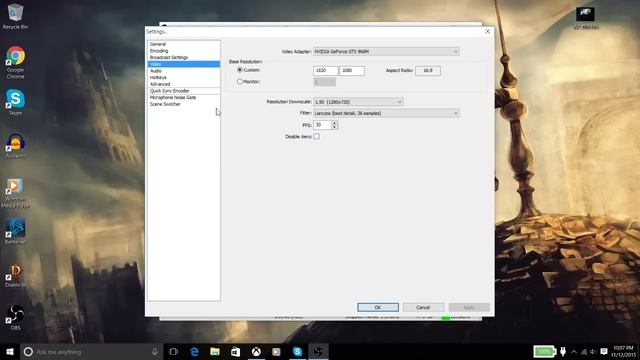Show hidden system tray icons
Image resolution: width=640 pixels, height=360 pixels.
pyautogui.click(x=574, y=352)
